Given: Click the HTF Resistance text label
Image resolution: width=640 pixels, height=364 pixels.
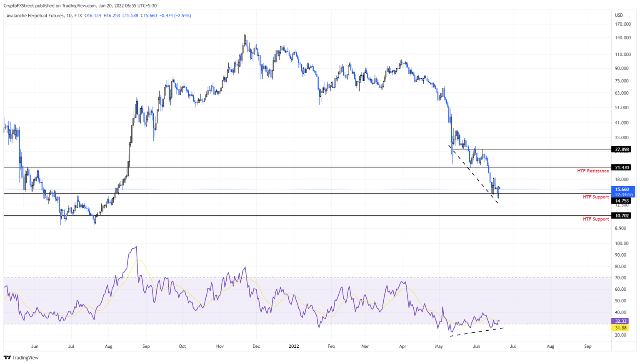Looking at the screenshot, I should (594, 171).
